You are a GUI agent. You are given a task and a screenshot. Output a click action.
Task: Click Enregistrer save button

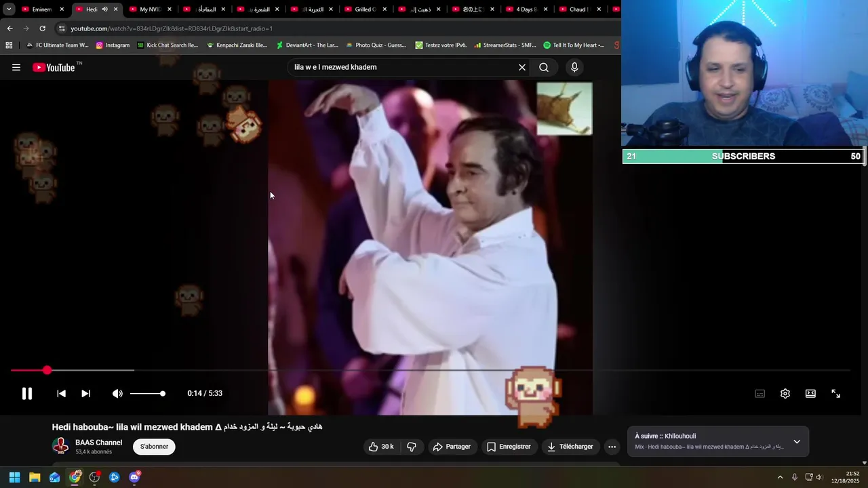click(x=509, y=447)
